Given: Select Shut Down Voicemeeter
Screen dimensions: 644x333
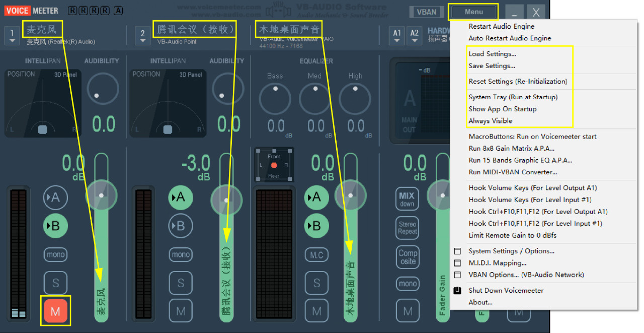Looking at the screenshot, I should [x=506, y=291].
